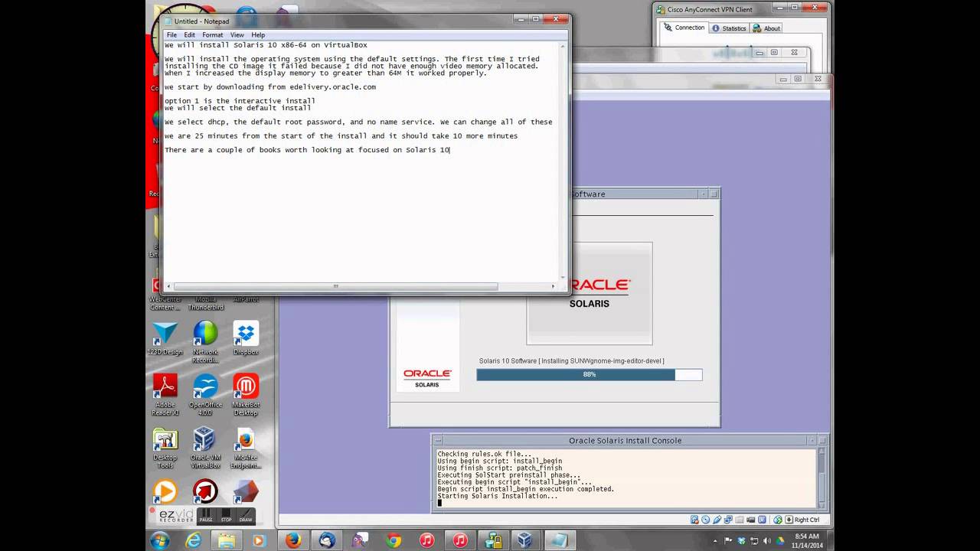This screenshot has height=551, width=980.
Task: Open the Windows Start menu
Action: [160, 540]
